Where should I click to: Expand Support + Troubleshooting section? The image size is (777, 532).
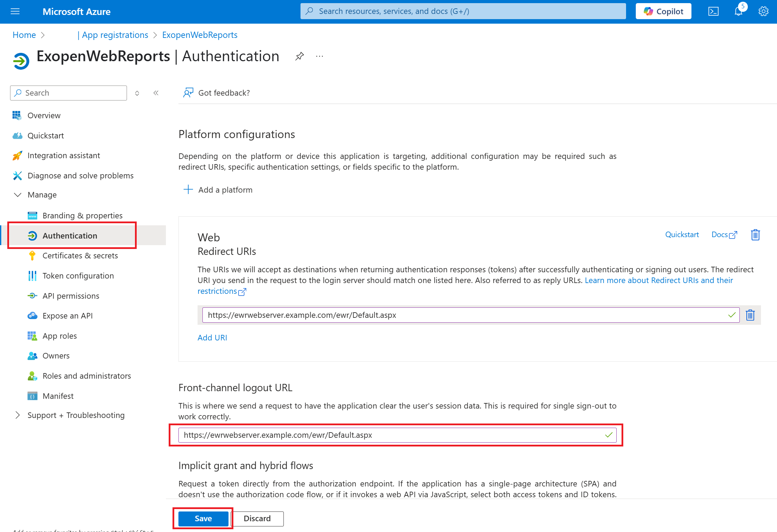coord(17,415)
